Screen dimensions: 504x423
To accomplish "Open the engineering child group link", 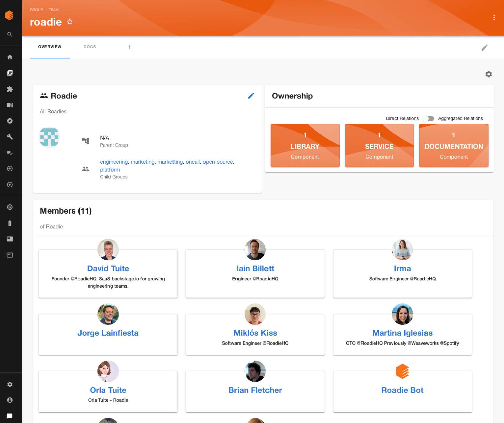I will coord(114,162).
